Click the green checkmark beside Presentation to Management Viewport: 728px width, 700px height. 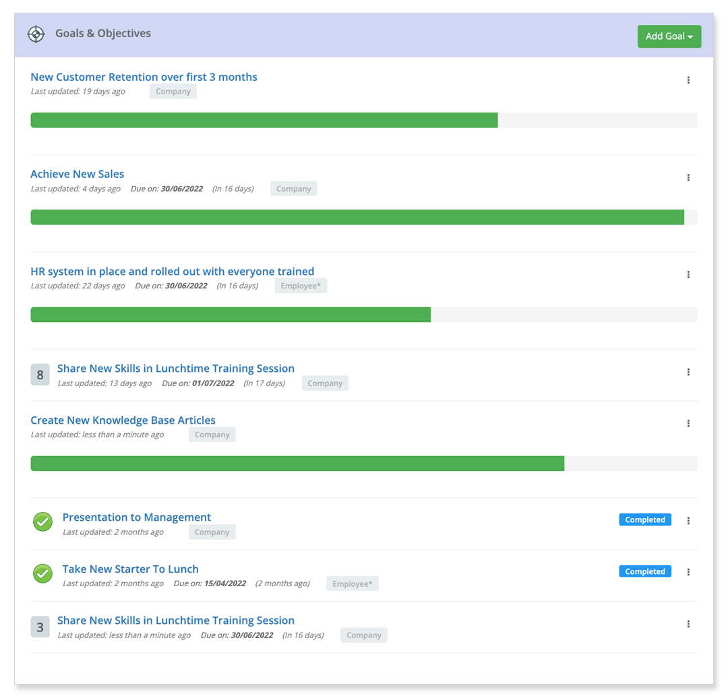[x=42, y=521]
